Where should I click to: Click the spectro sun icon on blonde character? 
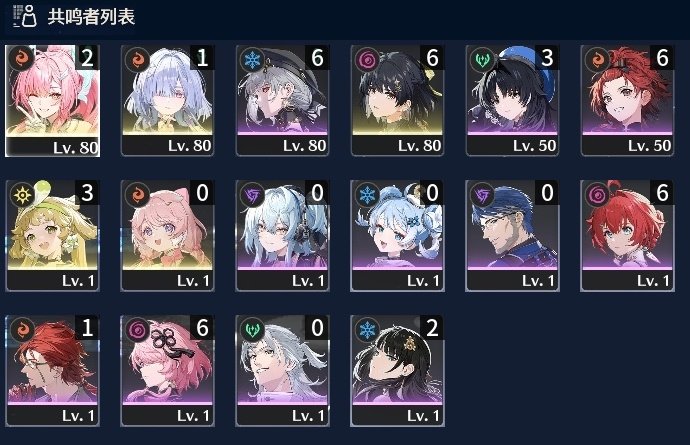click(x=23, y=195)
